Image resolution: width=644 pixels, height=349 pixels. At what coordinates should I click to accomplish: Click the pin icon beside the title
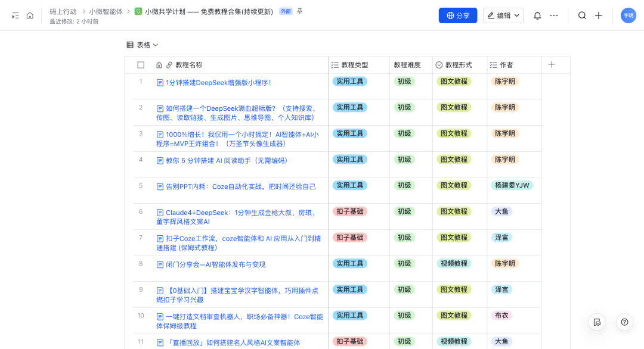pyautogui.click(x=300, y=11)
